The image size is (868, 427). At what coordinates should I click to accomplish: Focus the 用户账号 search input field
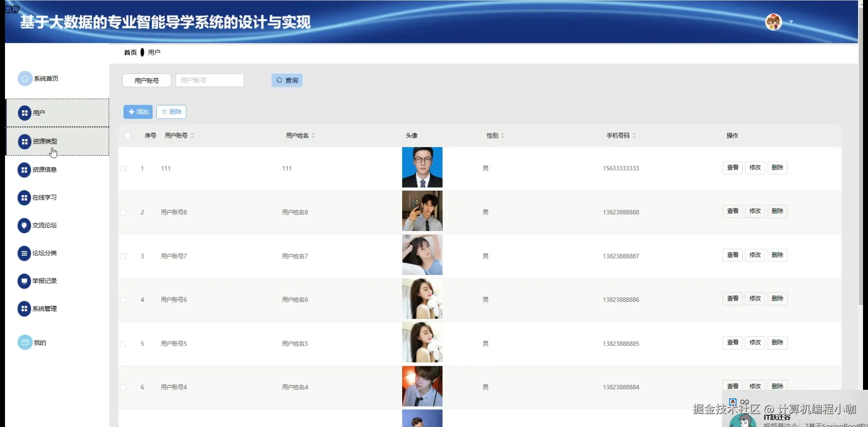(x=210, y=80)
